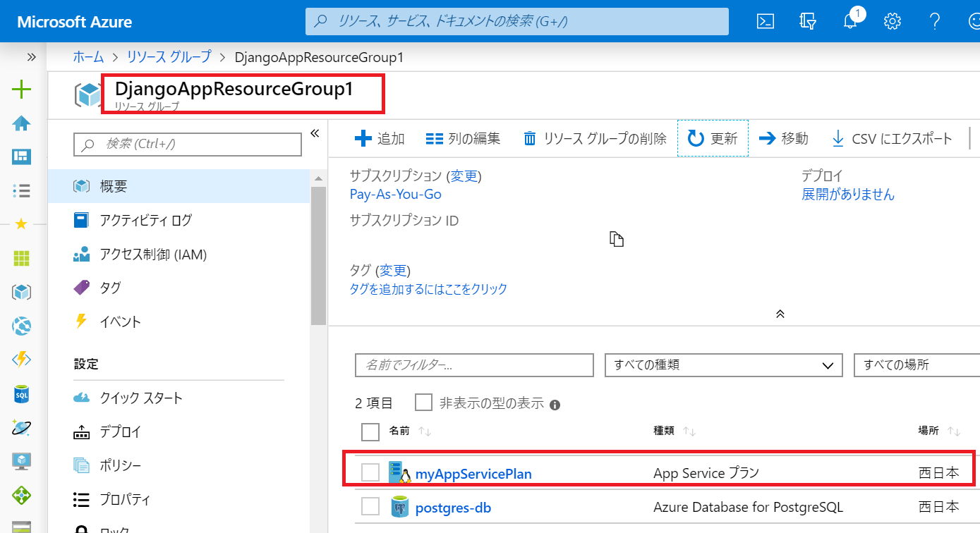Open the help question mark icon
Viewport: 980px width, 533px height.
tap(934, 21)
